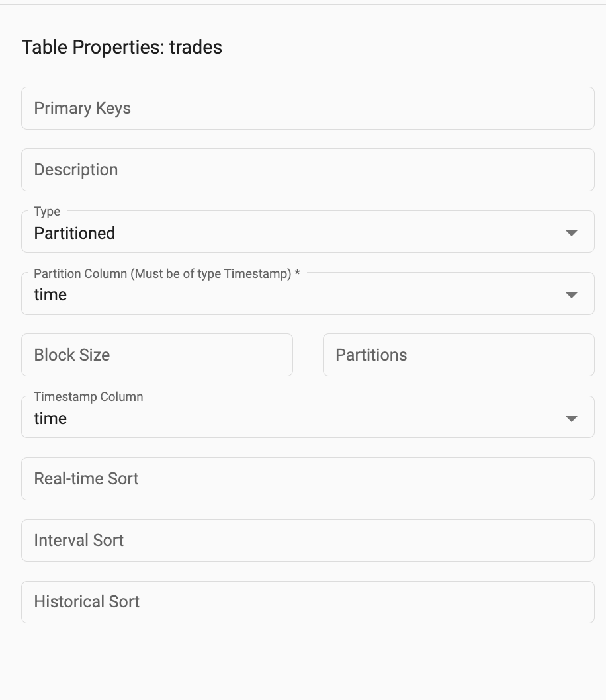Click the "Description" placeholder text

76,170
